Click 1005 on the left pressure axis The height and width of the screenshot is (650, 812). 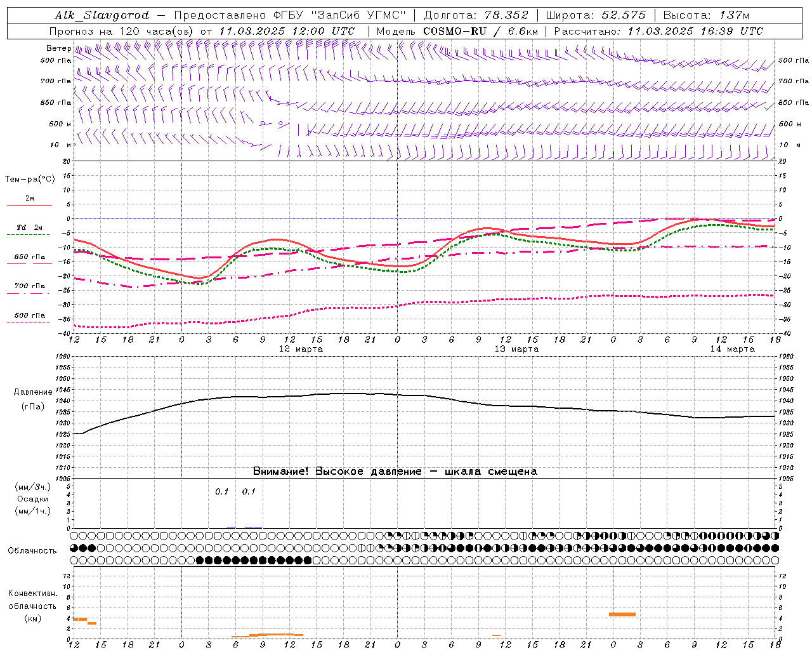(63, 479)
